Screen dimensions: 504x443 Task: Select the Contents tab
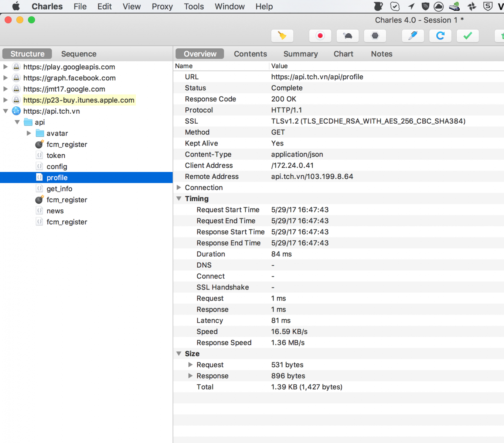point(251,54)
